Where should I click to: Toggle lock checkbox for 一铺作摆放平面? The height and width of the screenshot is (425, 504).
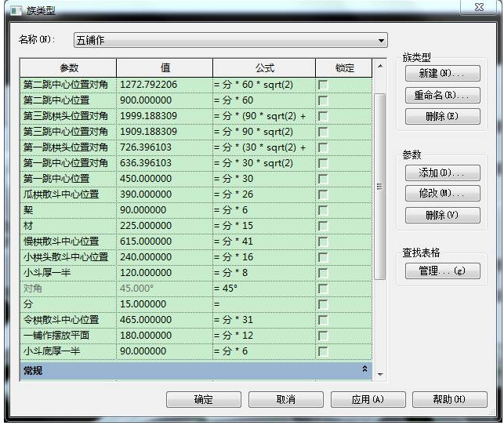tap(323, 336)
